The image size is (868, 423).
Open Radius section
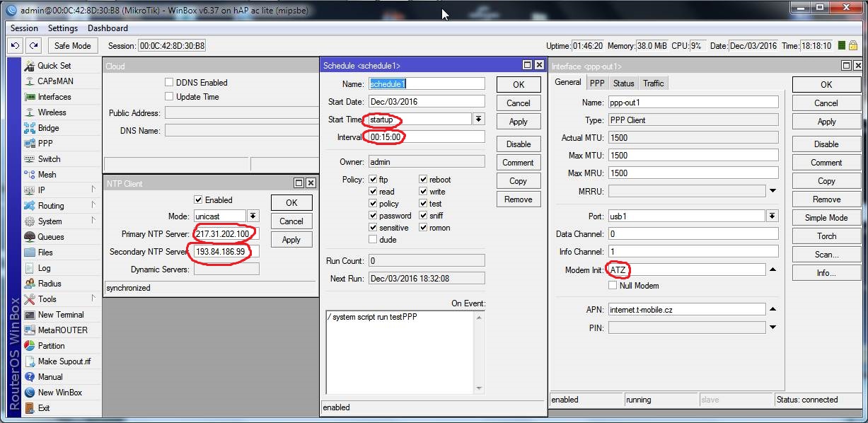pyautogui.click(x=50, y=284)
